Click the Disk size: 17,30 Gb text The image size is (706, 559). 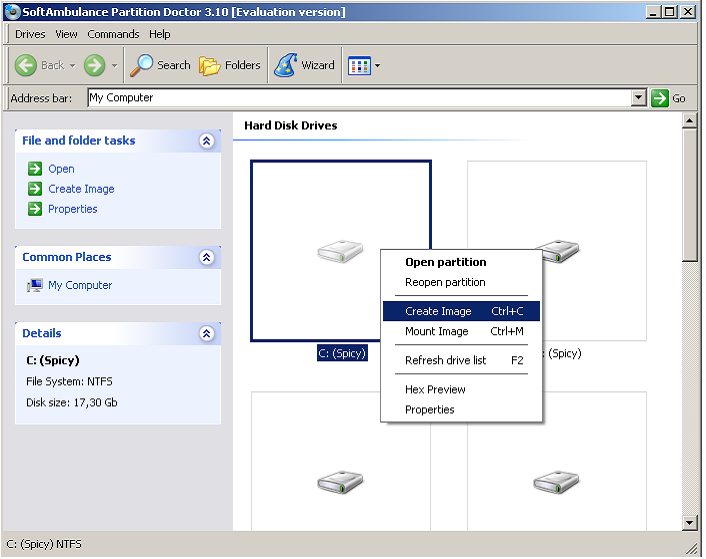pyautogui.click(x=72, y=403)
